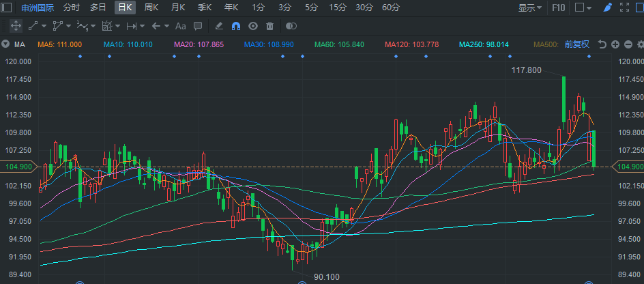The image size is (644, 284).
Task: Select the 3分 interval tab
Action: coord(284,7)
